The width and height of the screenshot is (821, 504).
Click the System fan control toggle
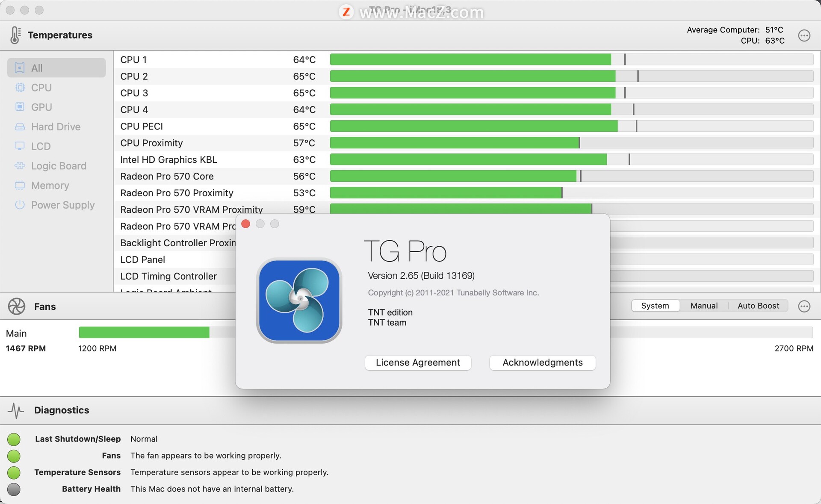(655, 305)
